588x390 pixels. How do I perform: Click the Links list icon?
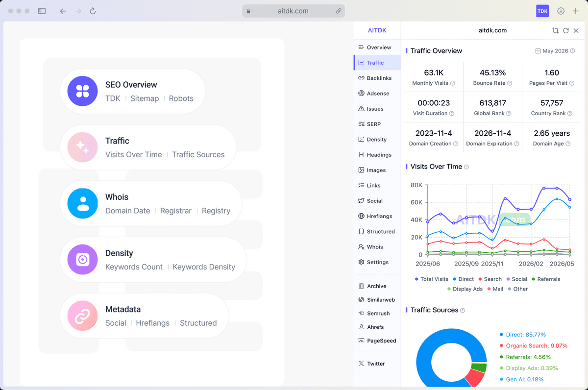point(361,186)
